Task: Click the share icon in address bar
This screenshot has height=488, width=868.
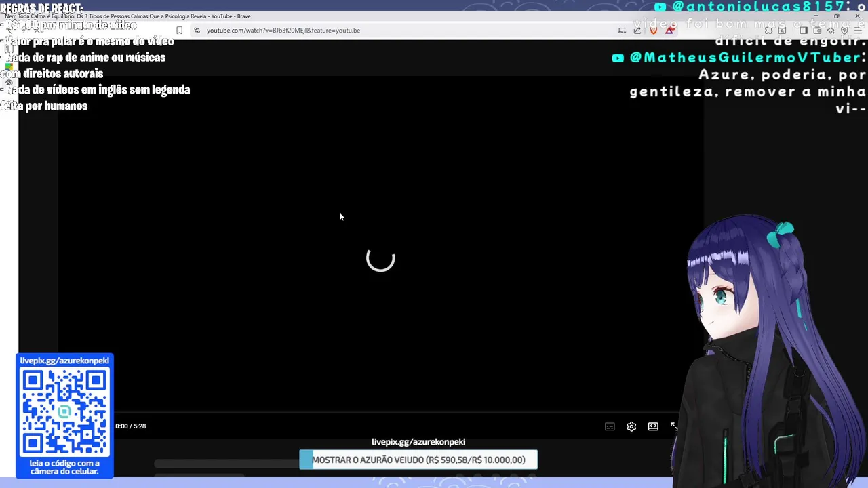Action: pos(637,30)
